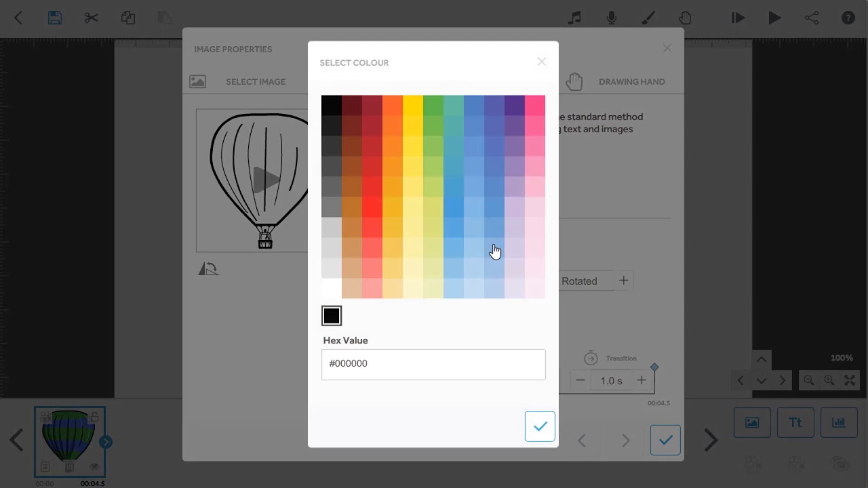Viewport: 868px width, 488px height.
Task: Click the blue arrow on the balloon thumbnail
Action: (x=106, y=442)
